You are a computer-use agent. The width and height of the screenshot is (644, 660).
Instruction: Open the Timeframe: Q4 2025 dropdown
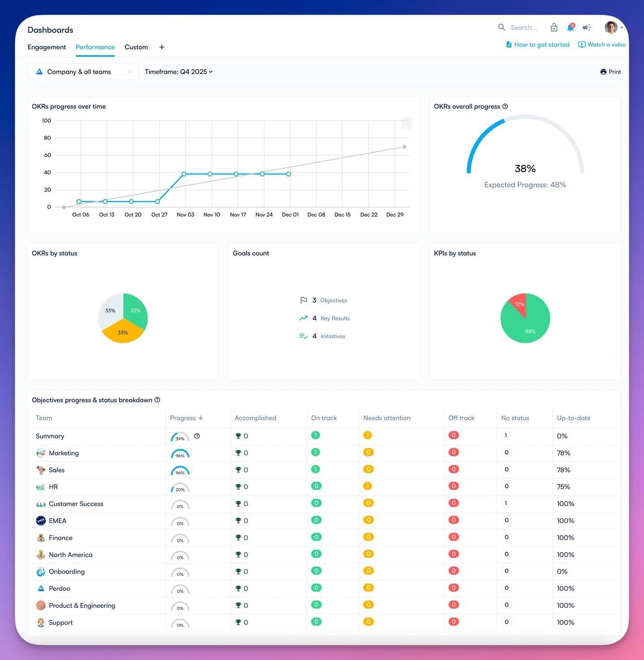(178, 72)
